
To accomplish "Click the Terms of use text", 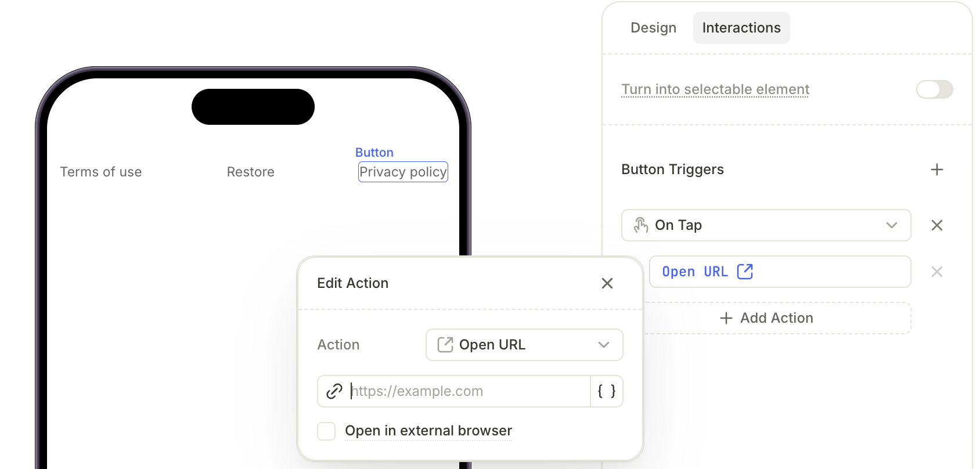I will click(x=101, y=172).
